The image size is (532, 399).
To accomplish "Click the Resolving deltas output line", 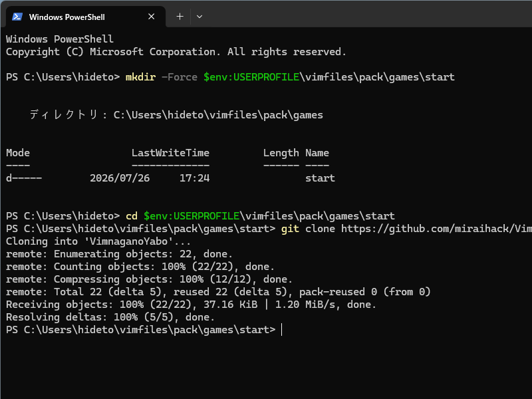I will pos(110,317).
